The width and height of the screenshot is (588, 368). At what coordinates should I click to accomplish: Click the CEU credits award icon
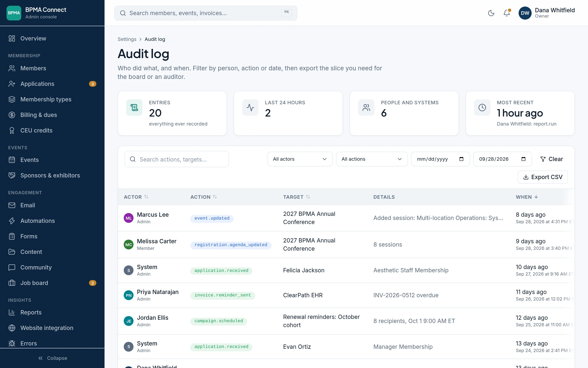pyautogui.click(x=12, y=130)
